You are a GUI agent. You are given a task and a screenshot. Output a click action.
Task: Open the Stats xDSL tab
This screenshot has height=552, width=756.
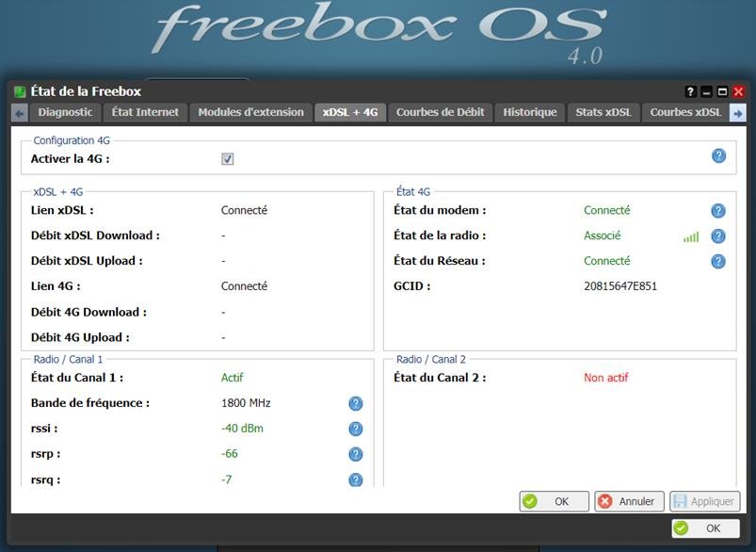pyautogui.click(x=603, y=112)
